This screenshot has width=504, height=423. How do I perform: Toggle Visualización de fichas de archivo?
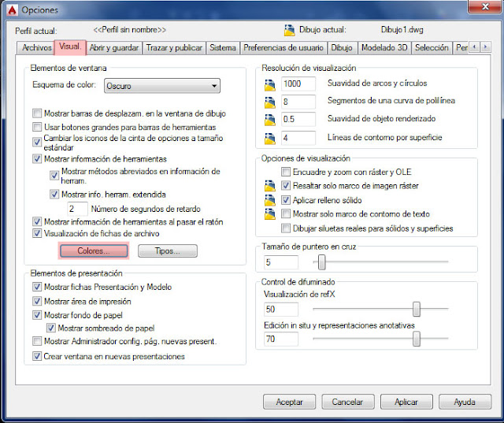click(37, 233)
